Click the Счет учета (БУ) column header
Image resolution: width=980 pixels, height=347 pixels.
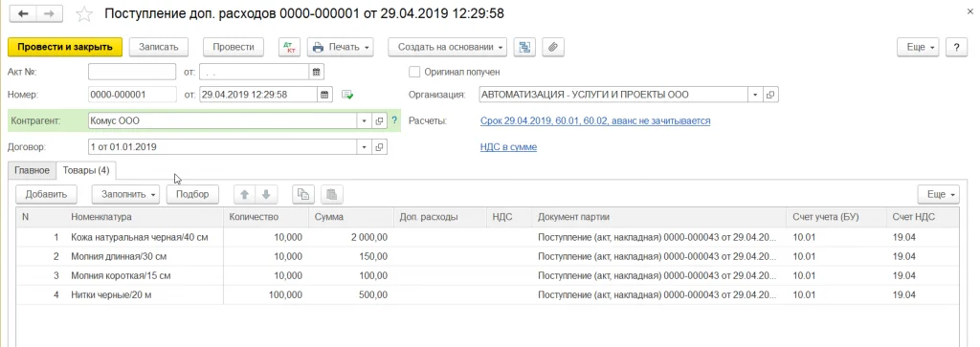tap(835, 217)
